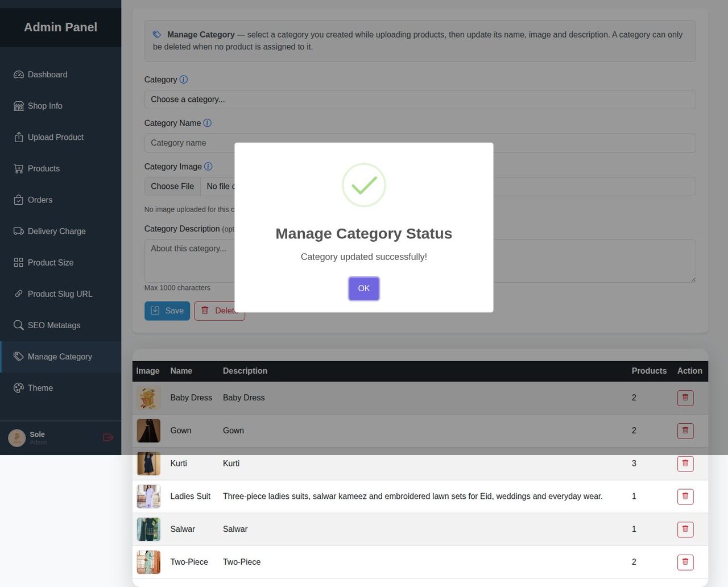Click OK in the status dialog
The height and width of the screenshot is (587, 728).
click(x=363, y=288)
